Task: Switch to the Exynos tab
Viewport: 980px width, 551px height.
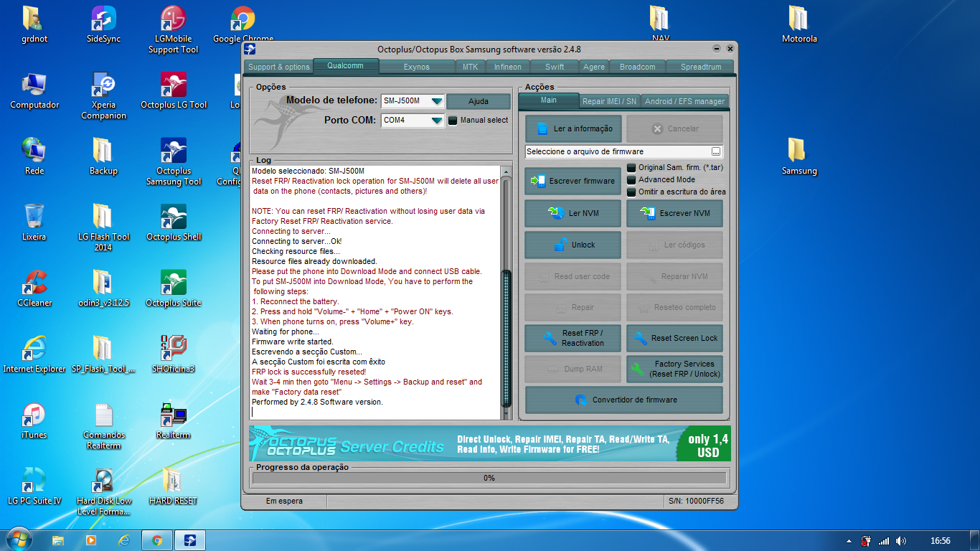Action: click(417, 67)
